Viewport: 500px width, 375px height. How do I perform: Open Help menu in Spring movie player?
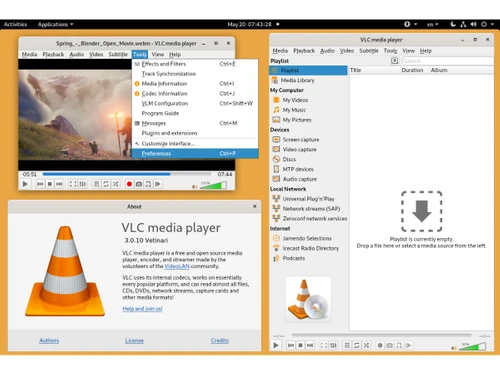175,54
